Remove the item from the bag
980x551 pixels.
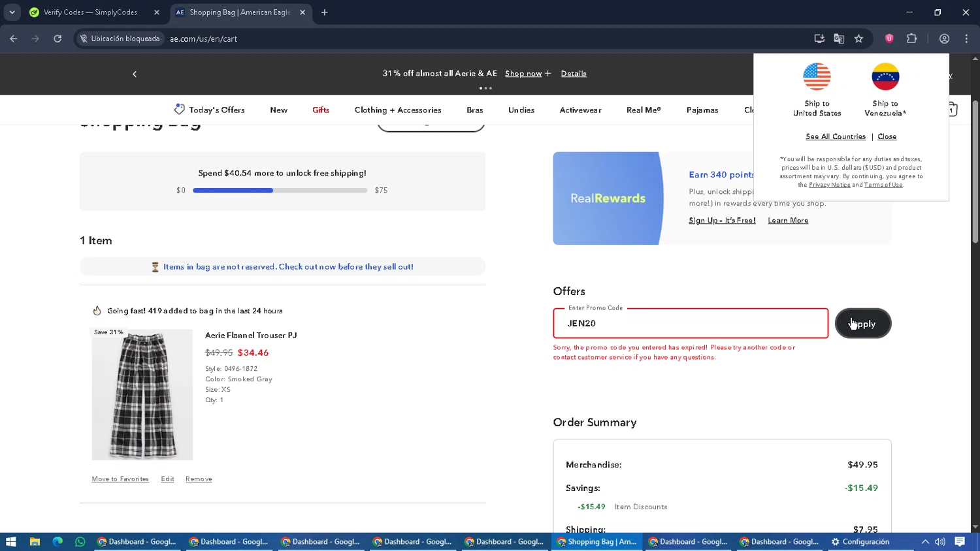pyautogui.click(x=199, y=479)
